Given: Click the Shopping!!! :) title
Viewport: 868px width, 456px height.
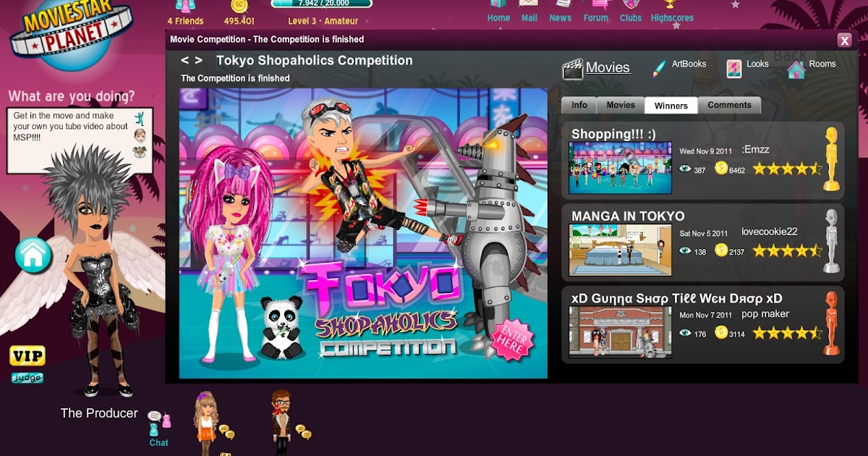Looking at the screenshot, I should tap(613, 134).
